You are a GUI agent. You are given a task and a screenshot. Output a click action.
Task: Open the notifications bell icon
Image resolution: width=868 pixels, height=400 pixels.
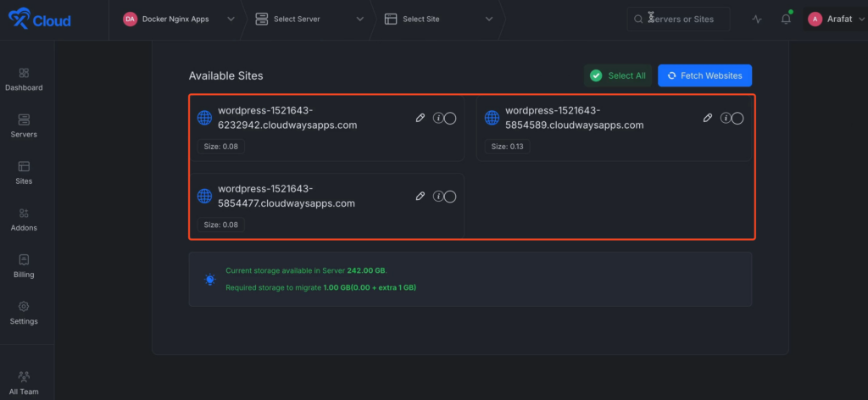[786, 19]
